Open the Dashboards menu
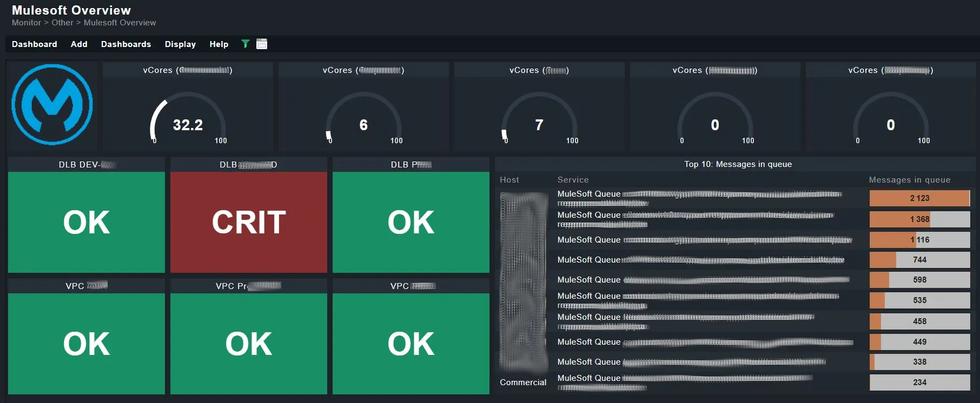Viewport: 980px width, 403px height. click(x=126, y=44)
